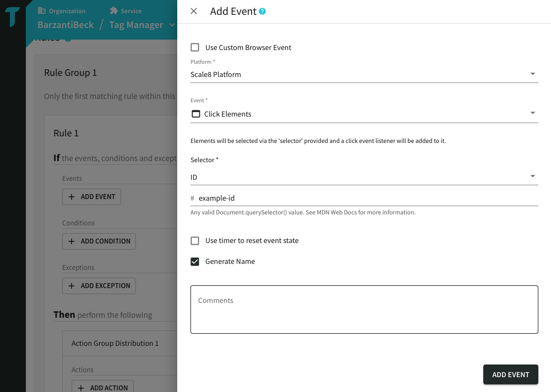Click the plus icon on Add Exception
551x392 pixels.
point(72,286)
